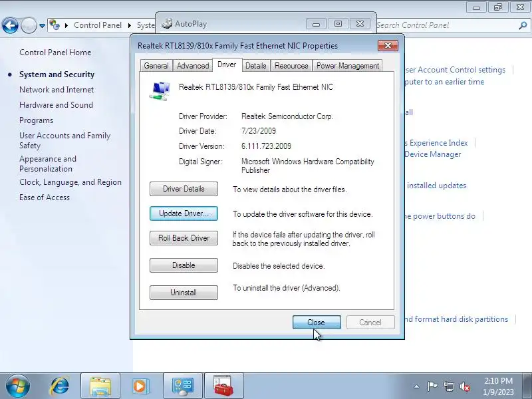The image size is (532, 399).
Task: Open format hard disk partitions link
Action: (456, 319)
